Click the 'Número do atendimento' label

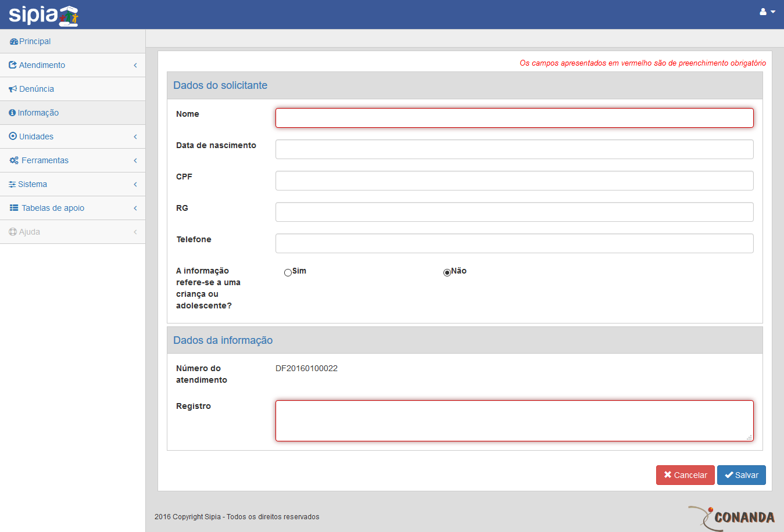click(202, 374)
